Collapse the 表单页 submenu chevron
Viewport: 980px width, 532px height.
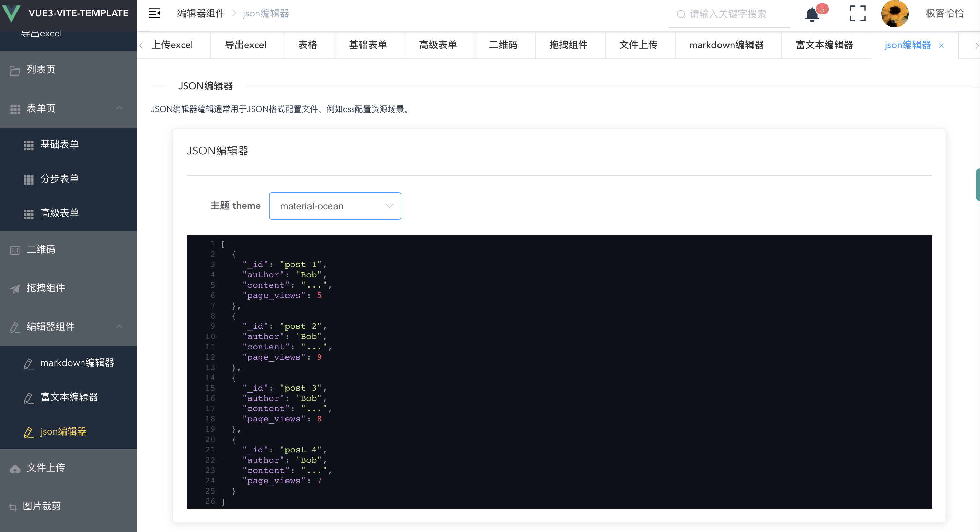[119, 108]
